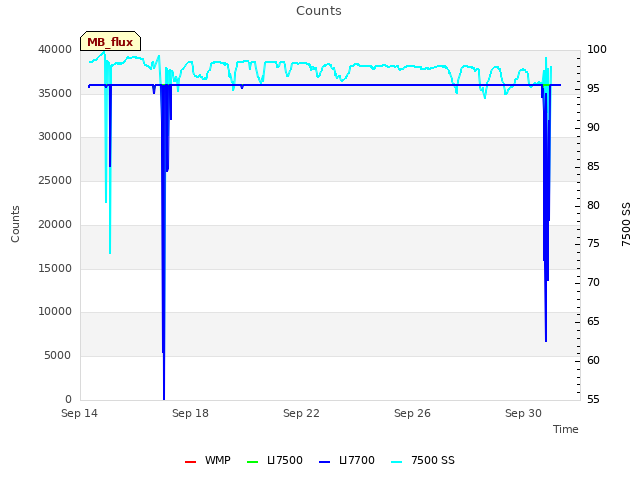
Task: Click the chart title Counts
Action: click(x=319, y=11)
